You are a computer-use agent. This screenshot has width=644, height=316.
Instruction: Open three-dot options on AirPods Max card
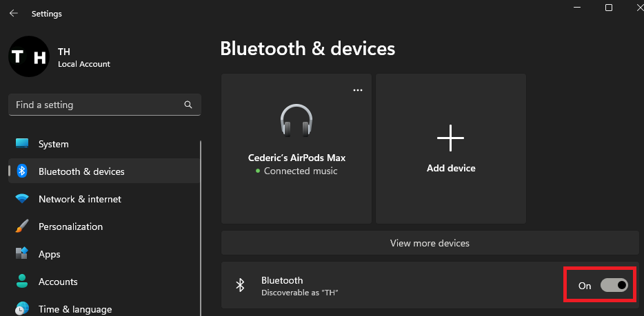tap(357, 90)
